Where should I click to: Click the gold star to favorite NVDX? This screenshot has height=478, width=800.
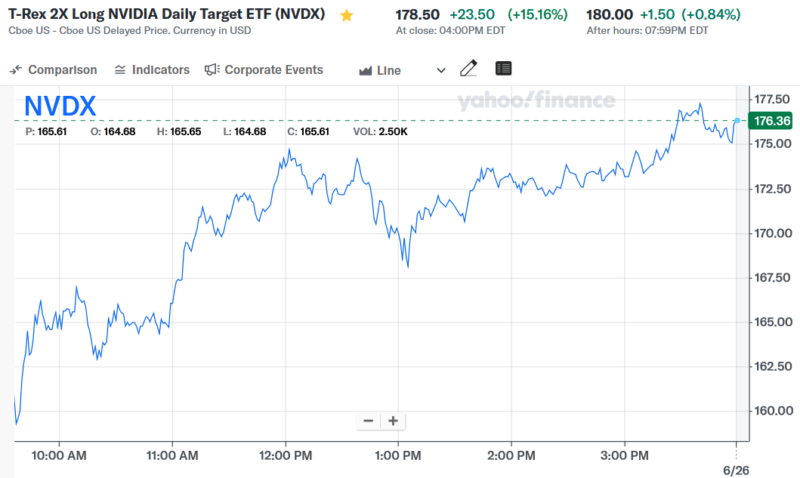click(347, 16)
